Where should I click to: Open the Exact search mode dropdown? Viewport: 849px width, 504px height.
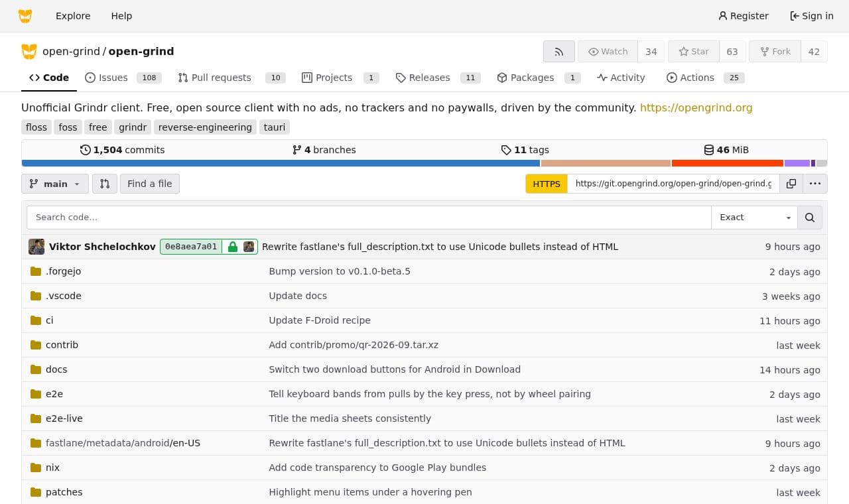pyautogui.click(x=754, y=218)
